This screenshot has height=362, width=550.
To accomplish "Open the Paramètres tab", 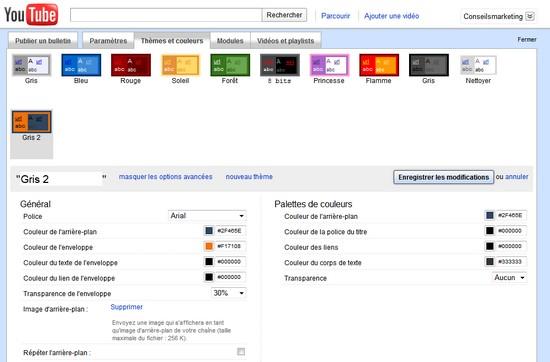I will pos(108,41).
